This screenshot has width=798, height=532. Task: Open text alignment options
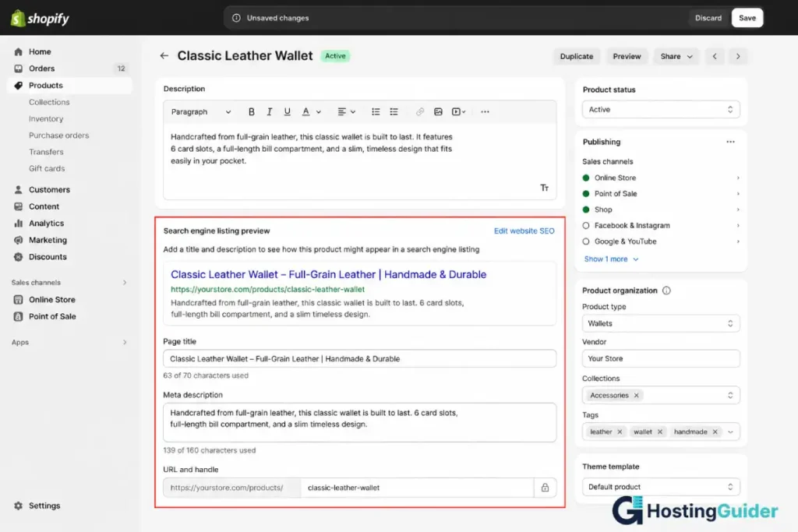(x=346, y=112)
